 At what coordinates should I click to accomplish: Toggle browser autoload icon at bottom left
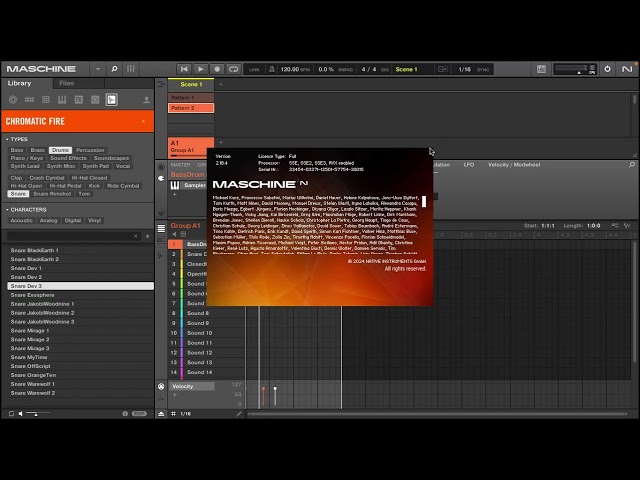[11, 413]
